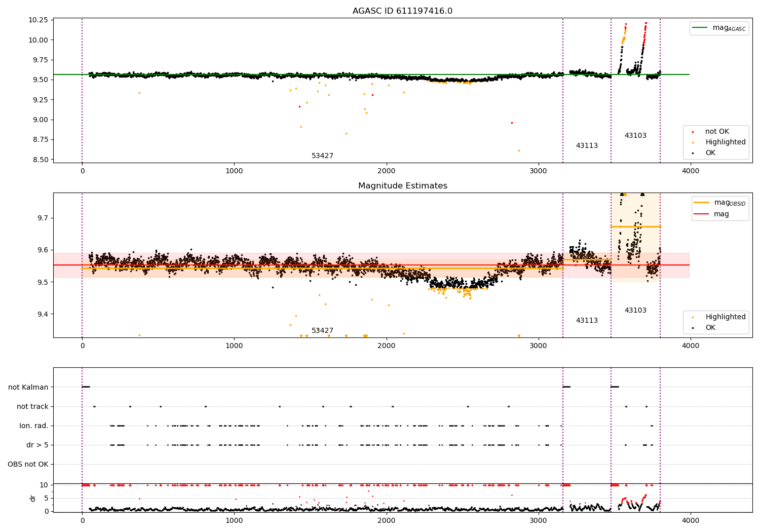Click the green line sample in the mag AGASC legend
Image resolution: width=760 pixels, height=532 pixels.
[700, 28]
